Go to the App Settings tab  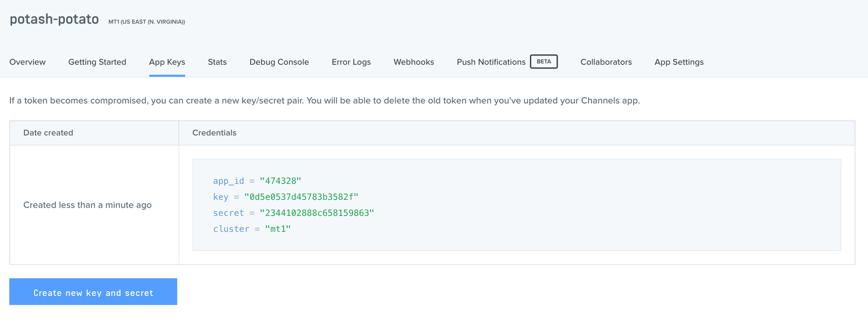pyautogui.click(x=679, y=62)
